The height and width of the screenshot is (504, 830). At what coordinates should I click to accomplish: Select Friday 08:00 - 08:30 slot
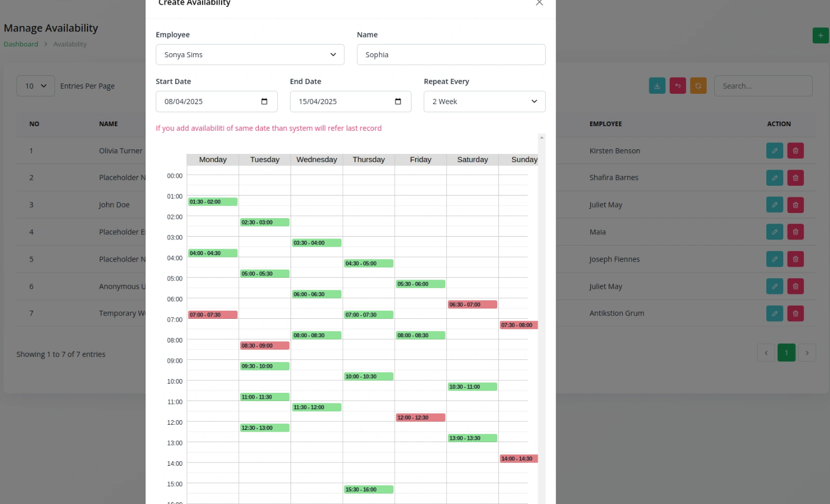coord(421,335)
